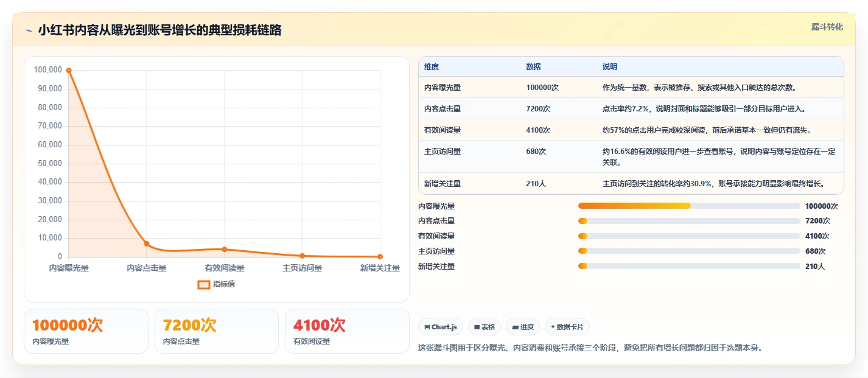Click the 数据 column header
The image size is (868, 378).
(533, 67)
